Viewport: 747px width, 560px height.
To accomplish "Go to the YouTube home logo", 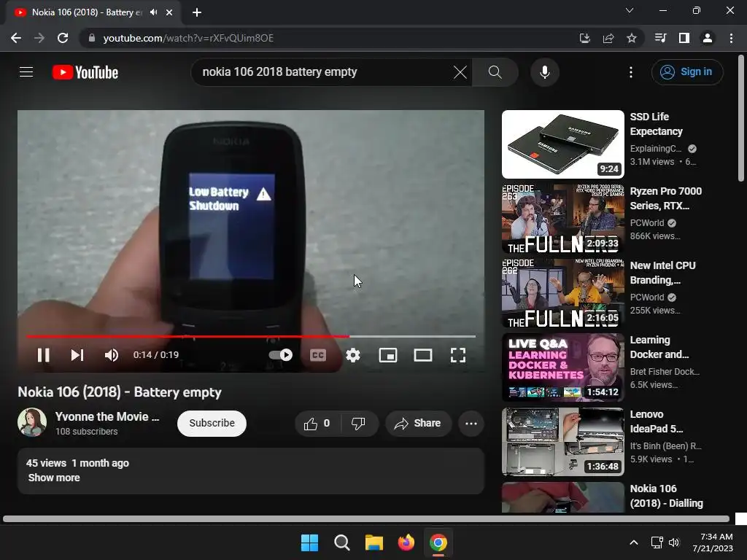I will tap(85, 72).
